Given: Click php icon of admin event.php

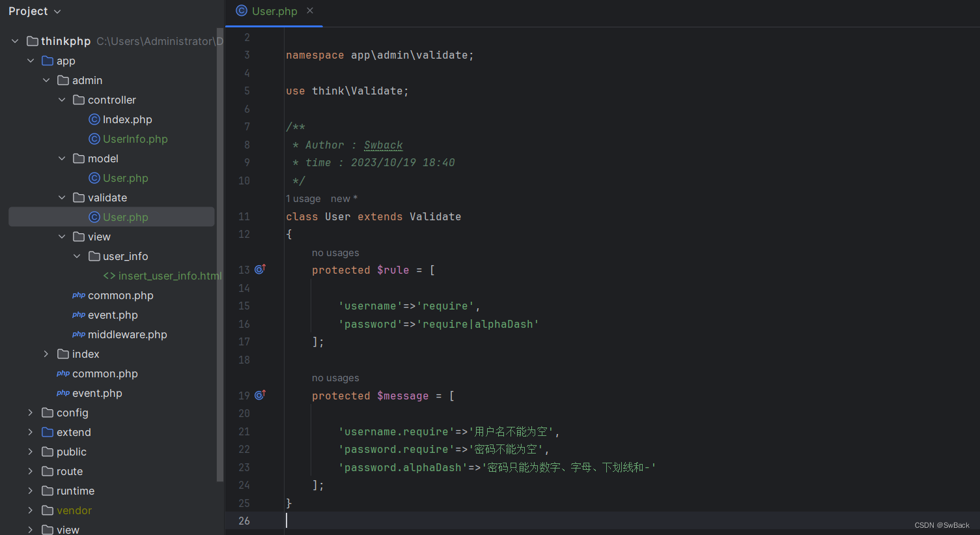Looking at the screenshot, I should pos(79,315).
